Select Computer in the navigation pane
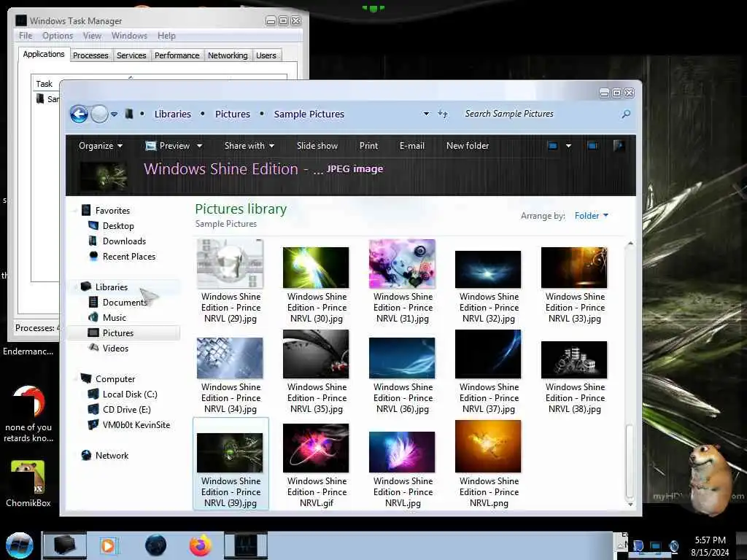The width and height of the screenshot is (747, 560). click(x=115, y=379)
